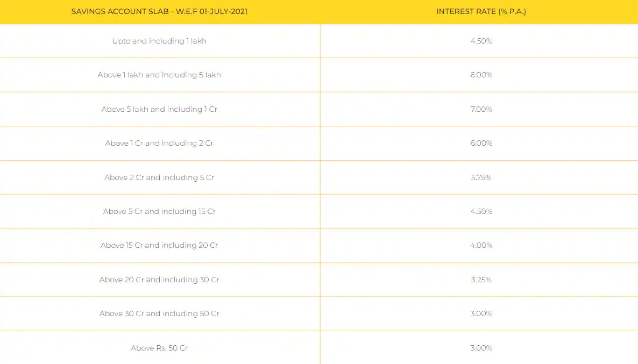The width and height of the screenshot is (638, 364).
Task: Click the Savings Account Slab column header
Action: pyautogui.click(x=159, y=11)
